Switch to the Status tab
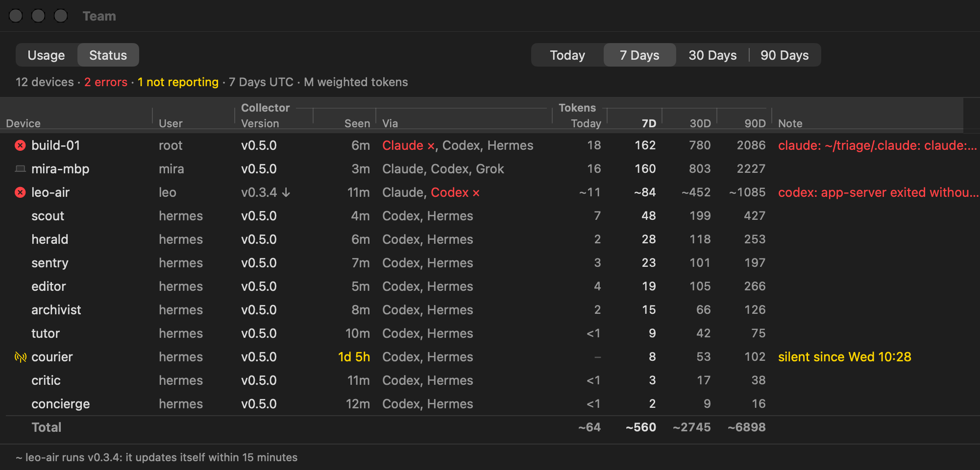This screenshot has width=980, height=470. (108, 55)
